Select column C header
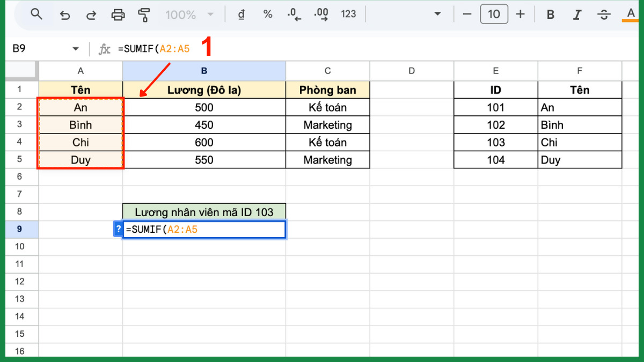Screen dimensions: 644x362 [327, 71]
